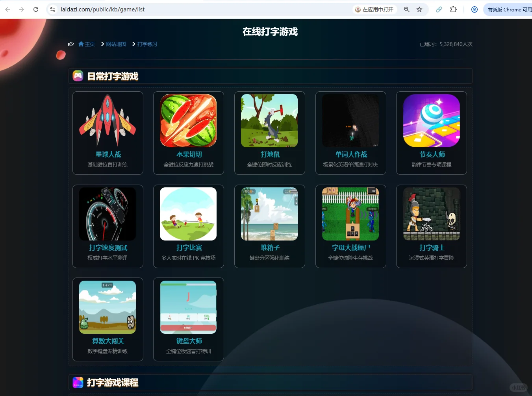The height and width of the screenshot is (396, 532).
Task: Click 韵律节奏专项课程 description text
Action: 432,165
